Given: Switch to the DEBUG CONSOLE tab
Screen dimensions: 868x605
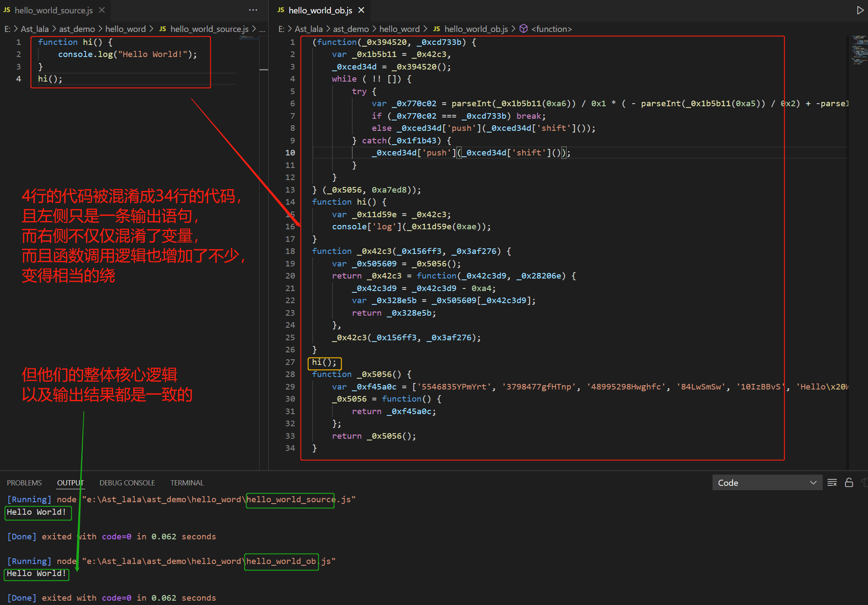Looking at the screenshot, I should click(x=127, y=483).
